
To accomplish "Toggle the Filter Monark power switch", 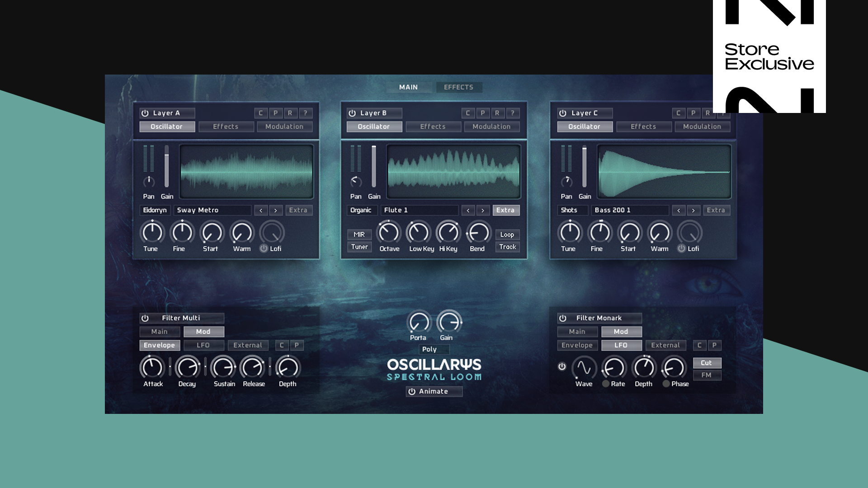I will [562, 318].
